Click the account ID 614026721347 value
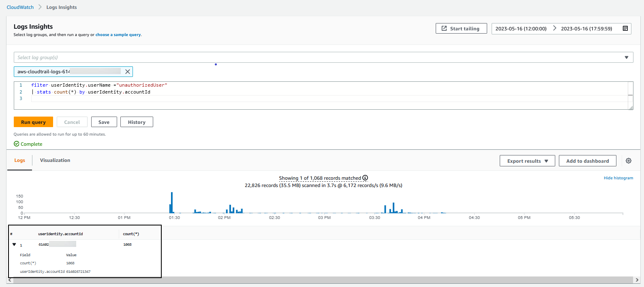 tap(78, 272)
